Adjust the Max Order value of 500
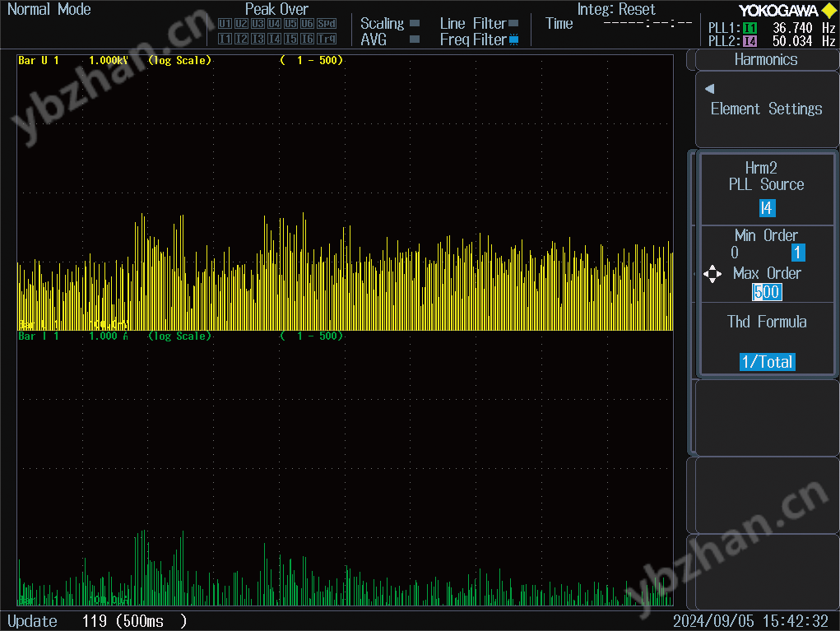Image resolution: width=840 pixels, height=631 pixels. click(x=766, y=292)
